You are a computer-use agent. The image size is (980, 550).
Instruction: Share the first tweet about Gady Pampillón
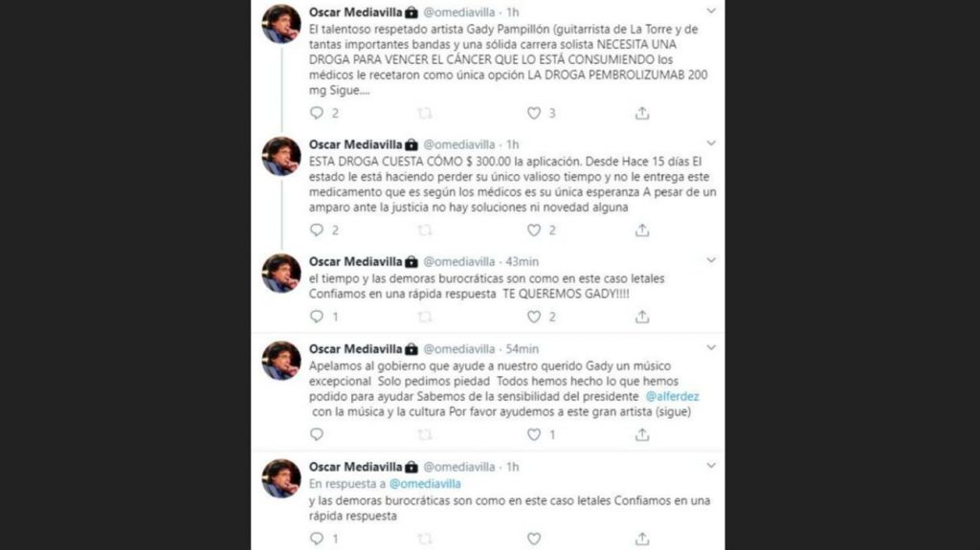642,113
